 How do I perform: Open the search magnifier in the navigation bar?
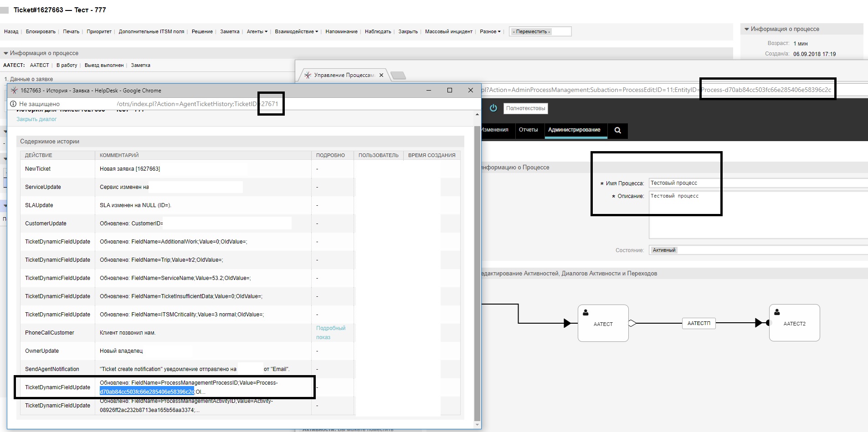(x=617, y=130)
